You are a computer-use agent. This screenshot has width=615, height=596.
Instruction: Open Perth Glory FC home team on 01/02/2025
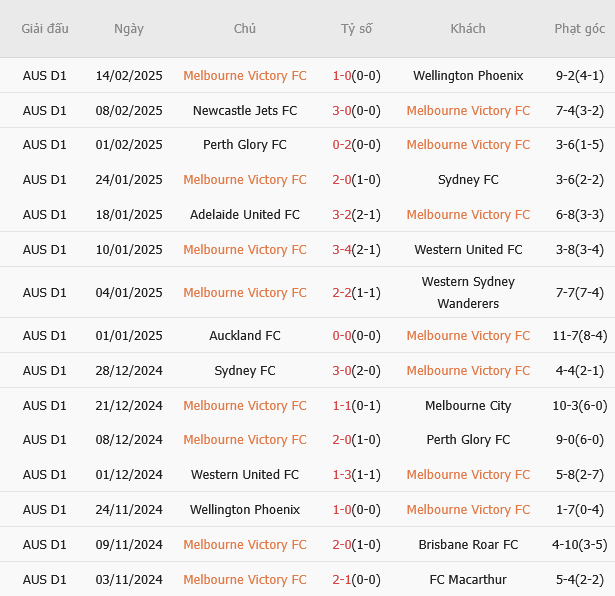245,145
